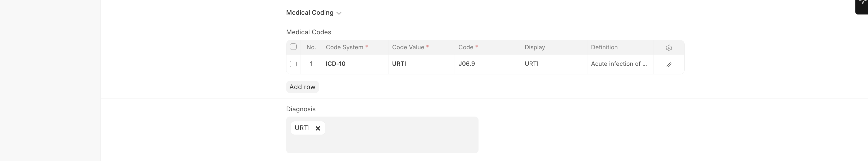Viewport: 868px width, 161px height.
Task: Click row number 1 in table
Action: tap(311, 64)
